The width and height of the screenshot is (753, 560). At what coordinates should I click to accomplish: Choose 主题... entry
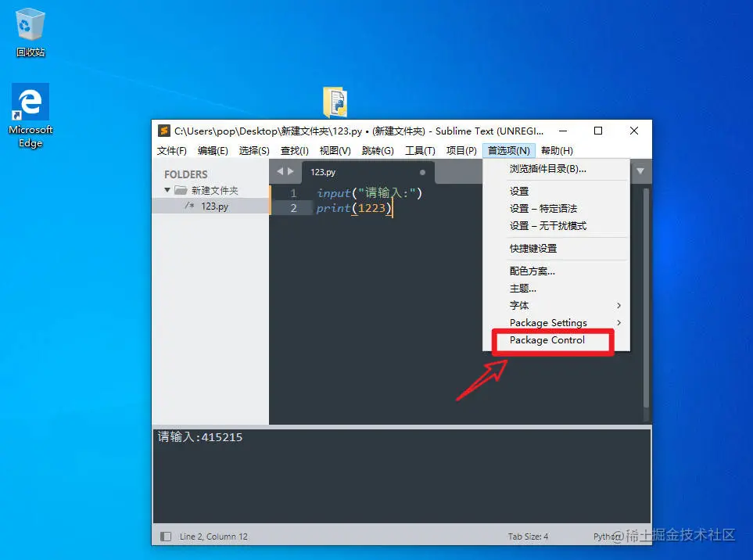point(557,288)
